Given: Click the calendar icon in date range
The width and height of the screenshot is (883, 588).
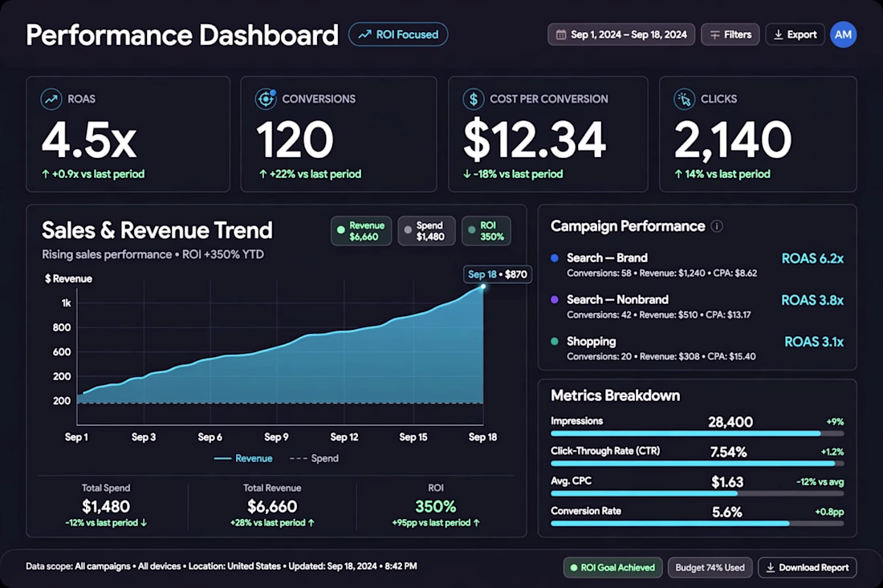Looking at the screenshot, I should [x=561, y=34].
